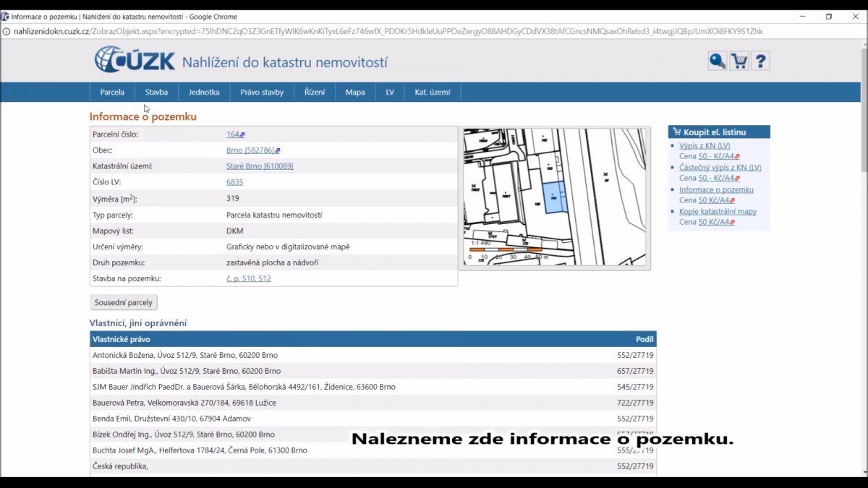
Task: Select share value 722/27719
Action: pyautogui.click(x=635, y=403)
